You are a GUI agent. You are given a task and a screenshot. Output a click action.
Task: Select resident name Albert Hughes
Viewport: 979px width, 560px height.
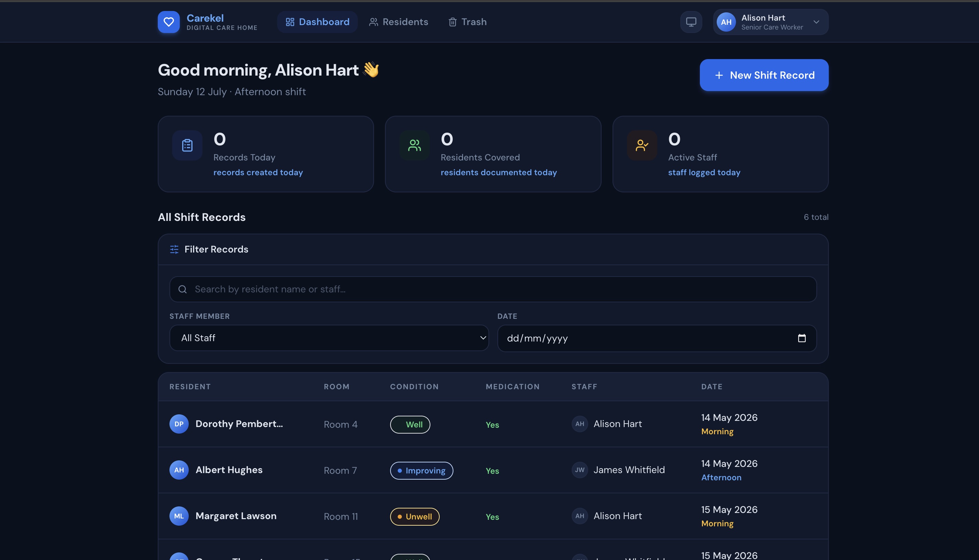click(x=229, y=470)
